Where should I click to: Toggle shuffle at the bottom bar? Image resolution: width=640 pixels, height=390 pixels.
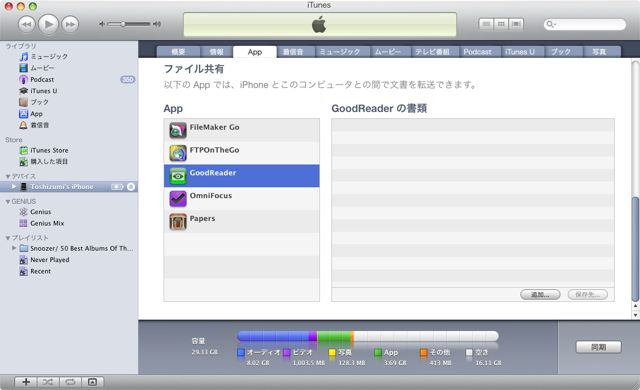48,382
